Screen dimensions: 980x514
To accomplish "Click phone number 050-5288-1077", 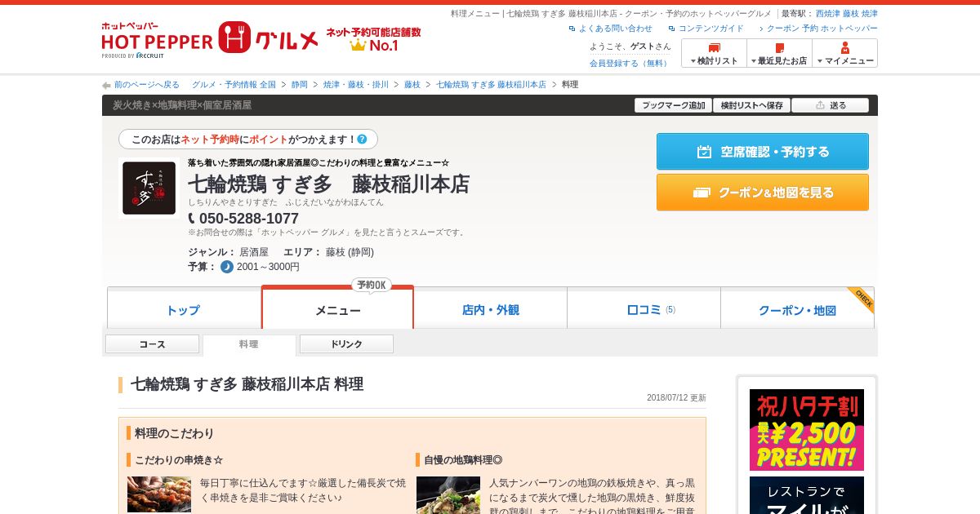I will tap(249, 219).
